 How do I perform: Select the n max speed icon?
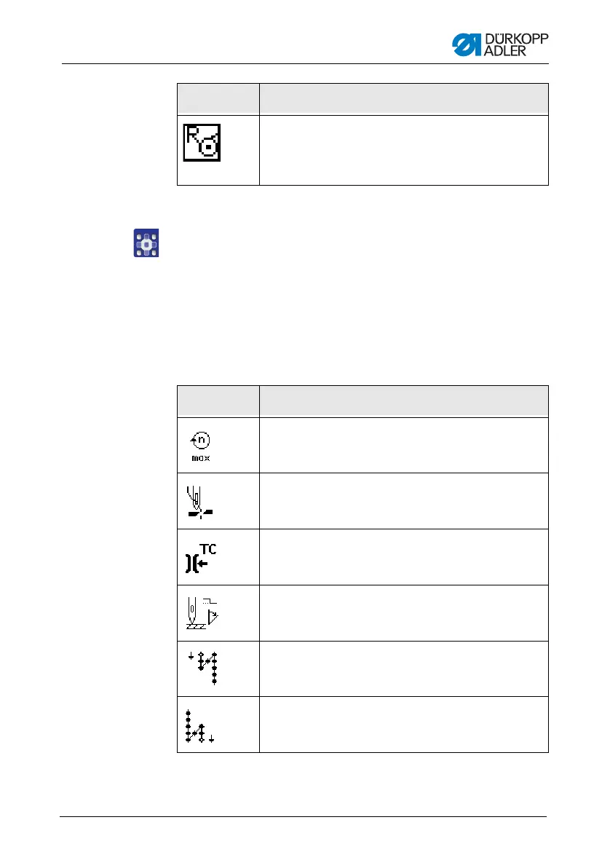pos(200,446)
